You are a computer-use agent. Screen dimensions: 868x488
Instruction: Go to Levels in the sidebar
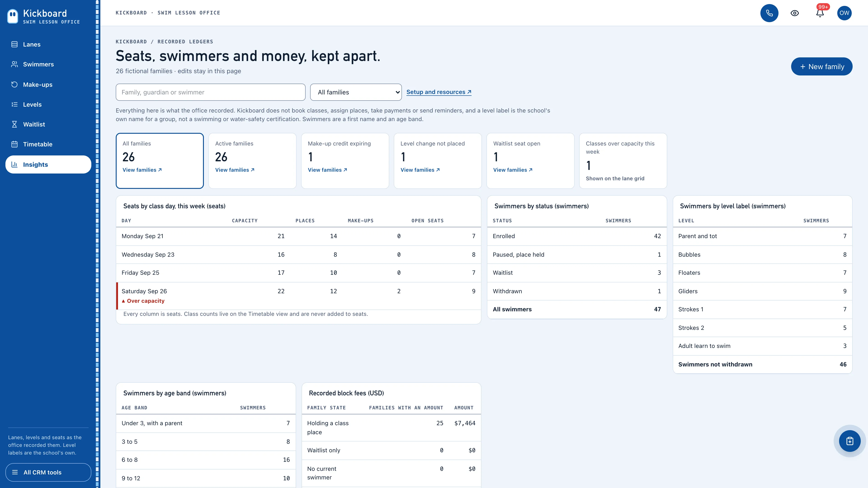click(x=48, y=104)
